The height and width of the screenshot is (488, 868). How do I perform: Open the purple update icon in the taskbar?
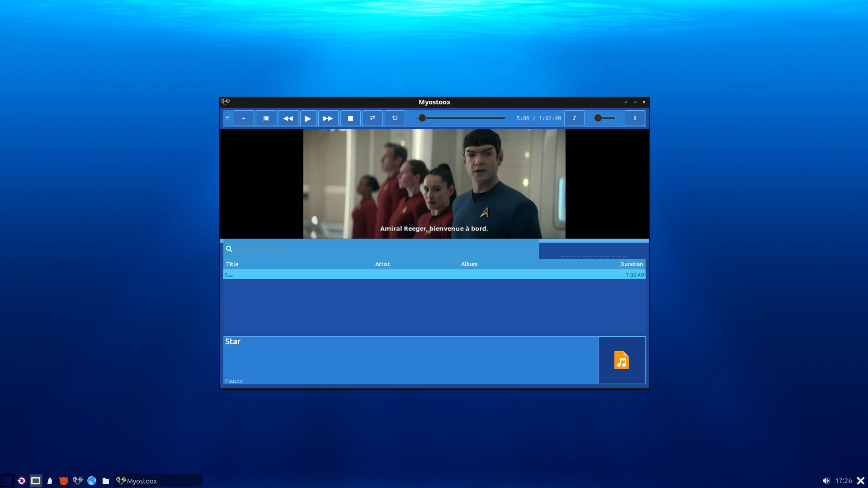(x=21, y=481)
